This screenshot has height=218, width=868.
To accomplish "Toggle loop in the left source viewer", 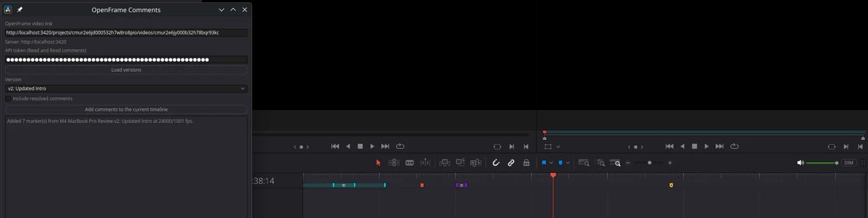I will coord(400,146).
